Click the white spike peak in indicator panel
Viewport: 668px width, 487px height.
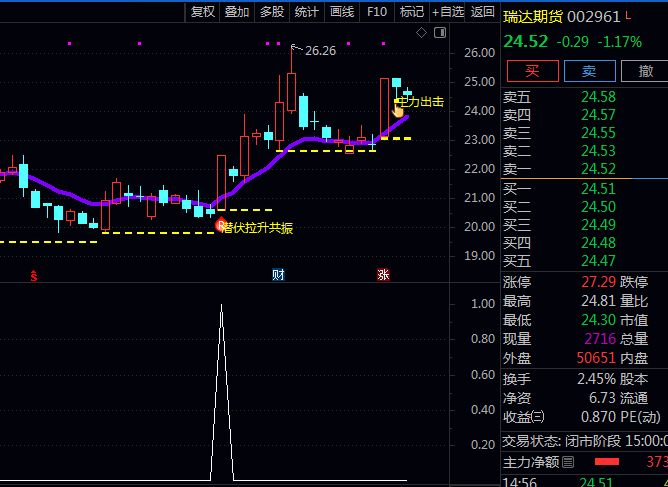(x=222, y=305)
